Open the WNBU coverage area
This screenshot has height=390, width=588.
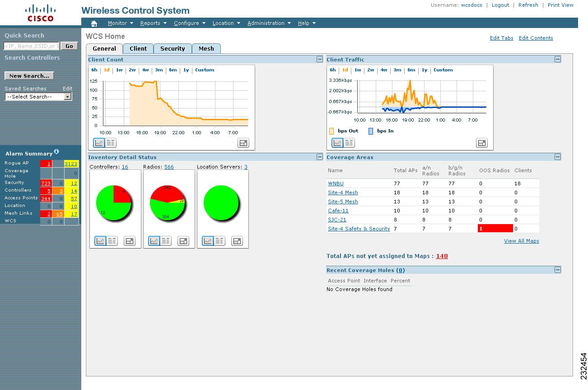tap(336, 183)
